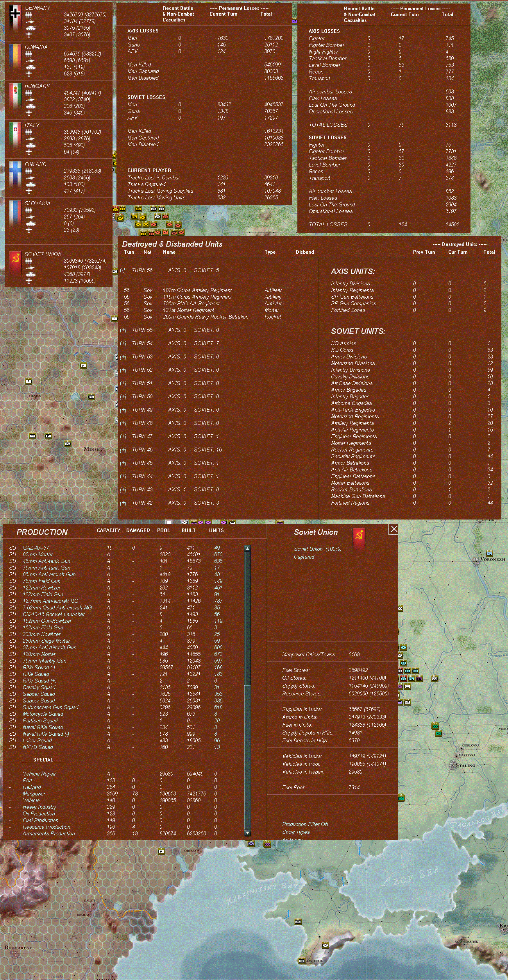This screenshot has width=508, height=980.
Task: Click the production list scroll-up arrow
Action: point(247,548)
